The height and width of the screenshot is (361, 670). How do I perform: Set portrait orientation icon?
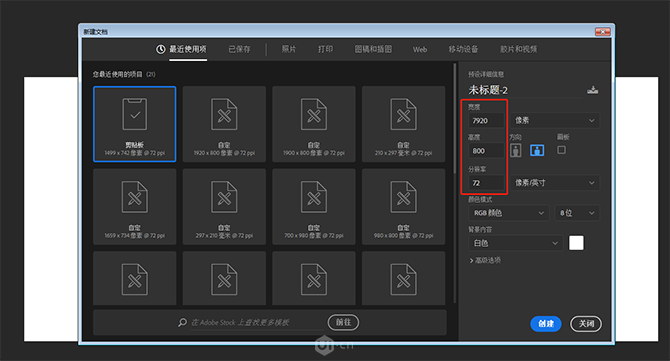(x=516, y=150)
